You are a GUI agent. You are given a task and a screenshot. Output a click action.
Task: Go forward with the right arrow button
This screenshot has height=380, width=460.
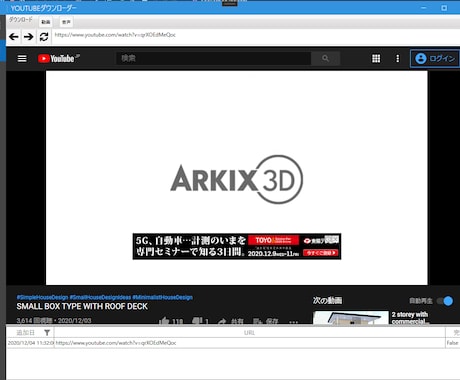coord(29,36)
